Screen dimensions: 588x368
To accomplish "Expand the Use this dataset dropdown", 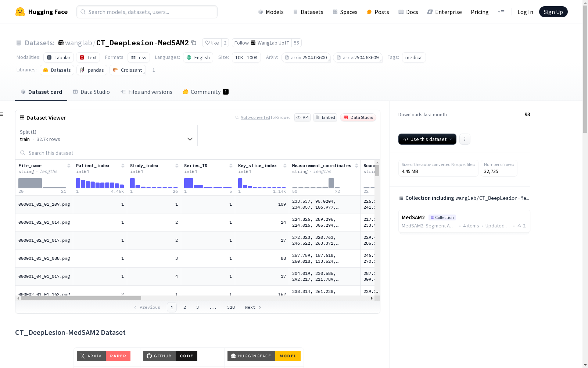I will [427, 139].
